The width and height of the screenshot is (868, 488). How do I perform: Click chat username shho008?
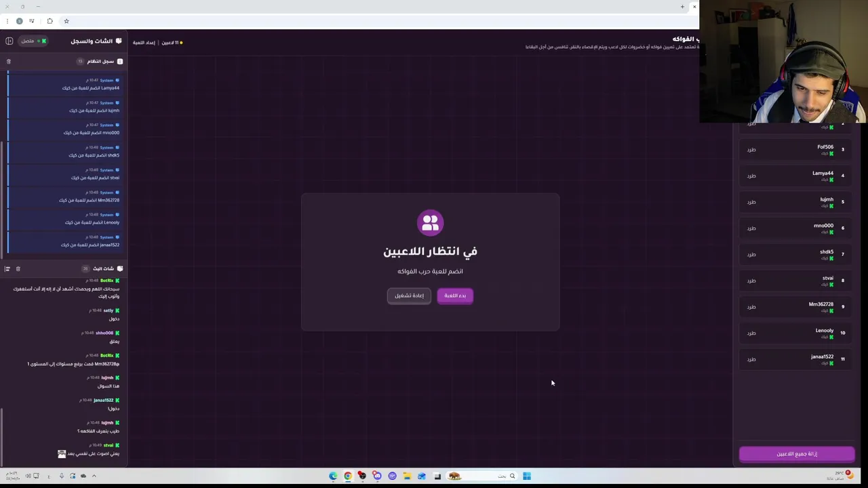point(104,333)
